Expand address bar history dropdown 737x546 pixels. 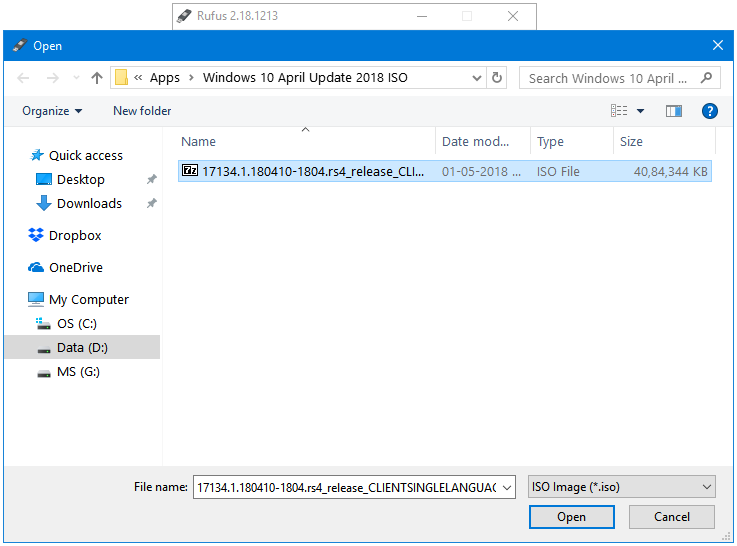(477, 78)
